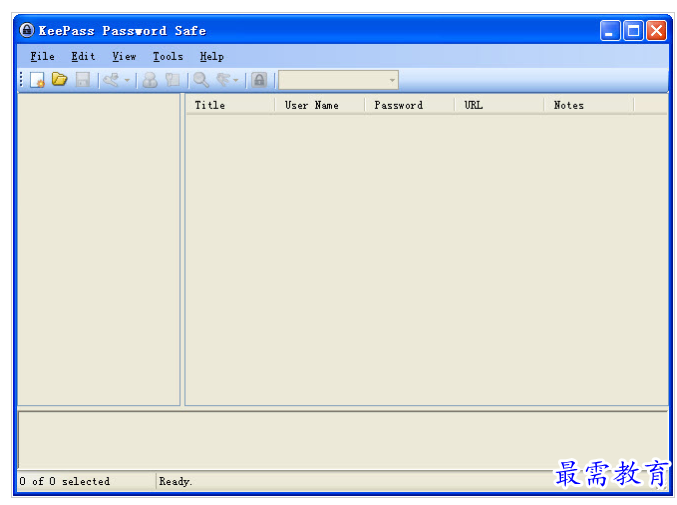Sort by the Password column header
Viewport: 677px width, 505px height.
pyautogui.click(x=410, y=105)
